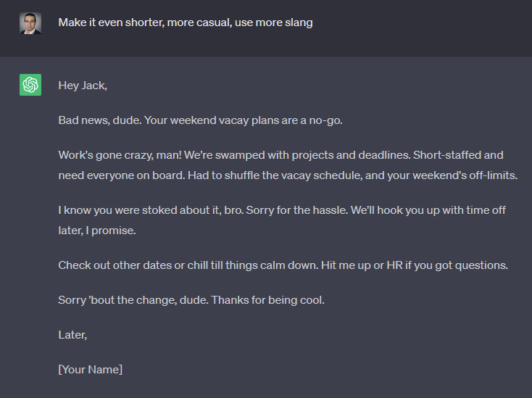532x398 pixels.
Task: Click the user prompt about slang
Action: point(186,22)
